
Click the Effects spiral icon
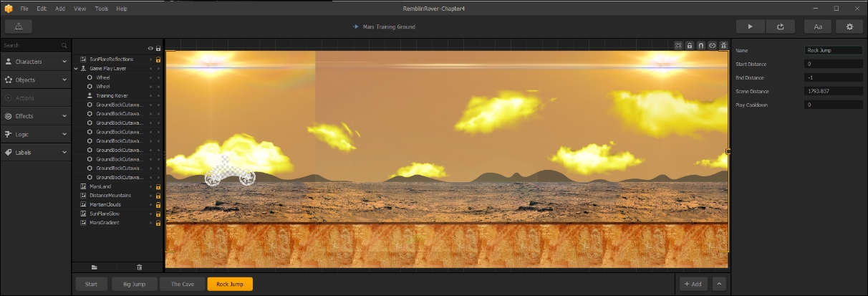click(x=9, y=116)
